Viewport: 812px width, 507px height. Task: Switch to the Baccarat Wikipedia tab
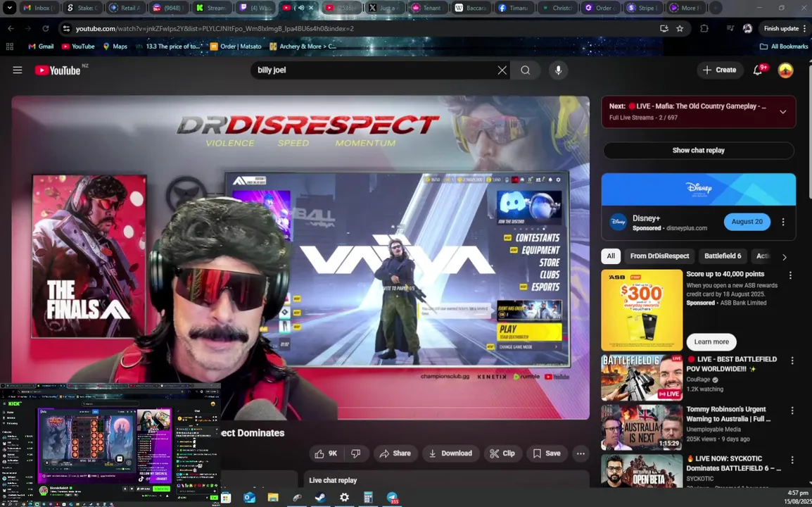[471, 8]
